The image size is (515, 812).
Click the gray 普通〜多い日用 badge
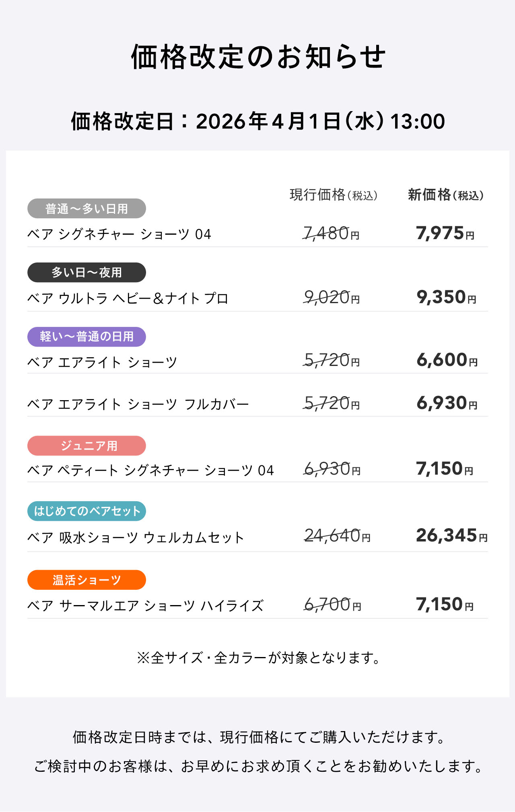[87, 209]
